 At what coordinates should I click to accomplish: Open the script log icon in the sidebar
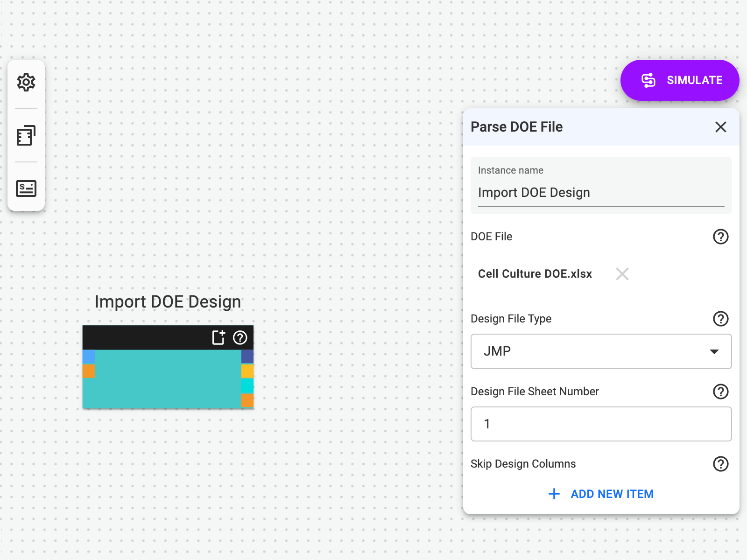(26, 188)
